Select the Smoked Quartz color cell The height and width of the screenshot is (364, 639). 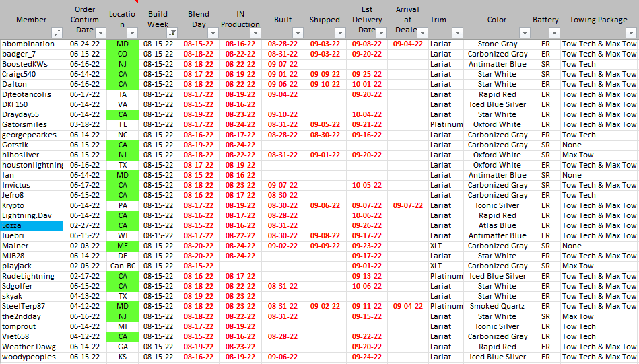click(x=497, y=306)
